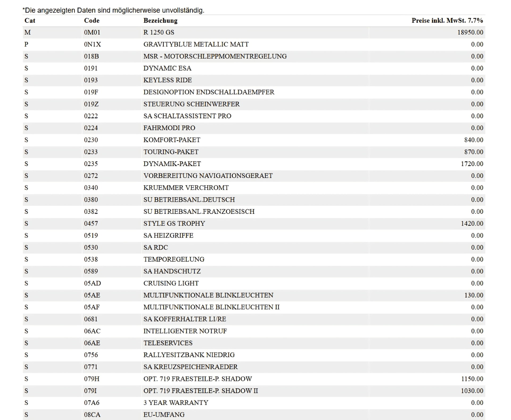Select 'VORBEREITUNG NAVIGATIONSGERAET' text
The height and width of the screenshot is (420, 511).
coord(208,176)
